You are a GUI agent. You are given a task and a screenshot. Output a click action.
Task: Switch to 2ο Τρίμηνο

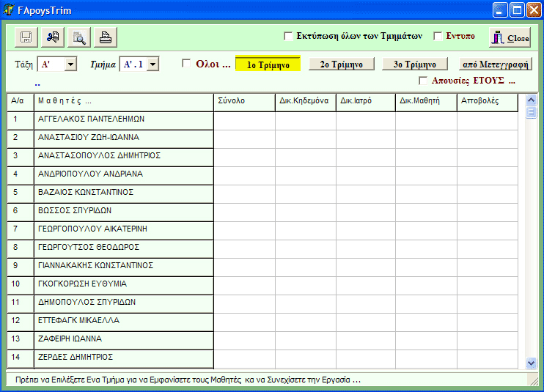pyautogui.click(x=341, y=64)
